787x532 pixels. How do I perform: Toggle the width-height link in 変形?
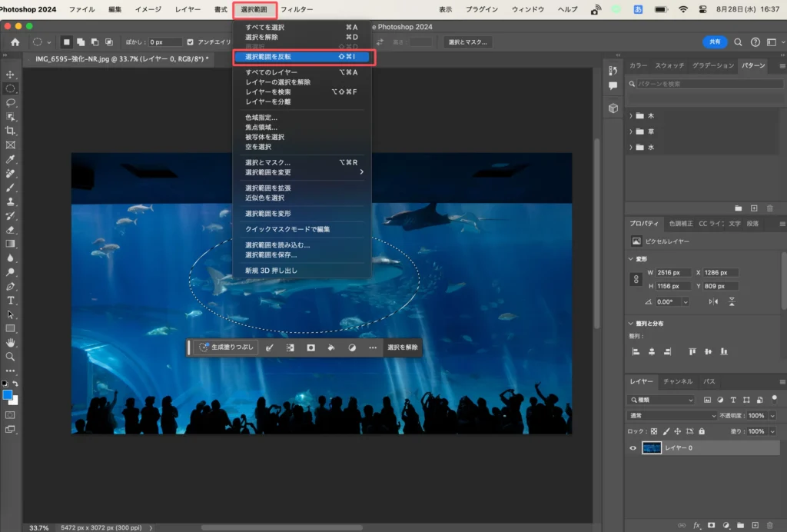[636, 280]
